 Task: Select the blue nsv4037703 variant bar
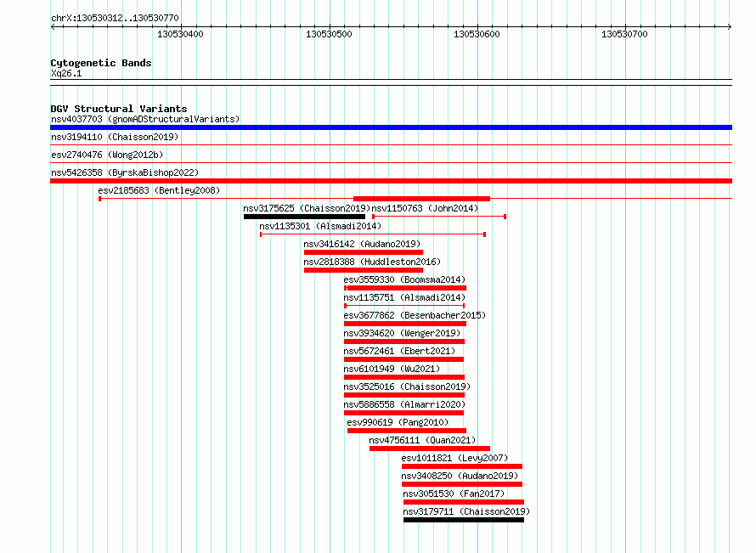391,127
